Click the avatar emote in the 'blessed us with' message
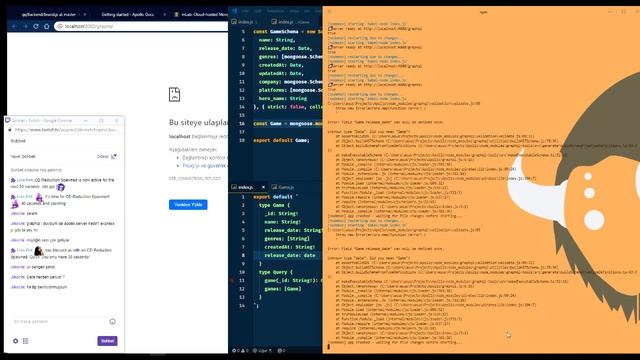 (39, 250)
